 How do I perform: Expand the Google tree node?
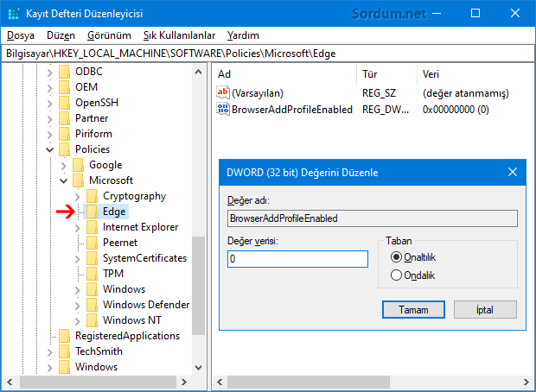[x=64, y=165]
